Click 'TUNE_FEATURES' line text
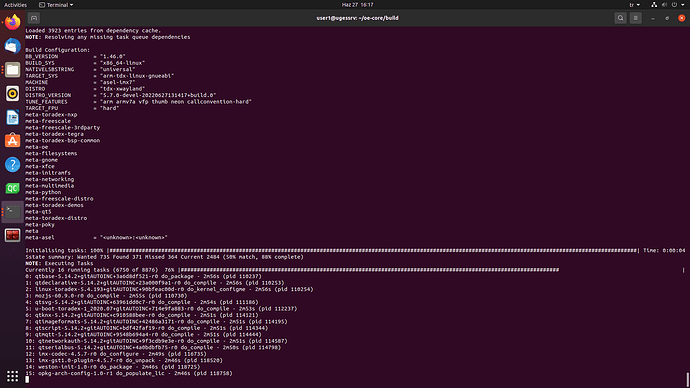Viewport: 690px width, 388px height. coord(139,102)
